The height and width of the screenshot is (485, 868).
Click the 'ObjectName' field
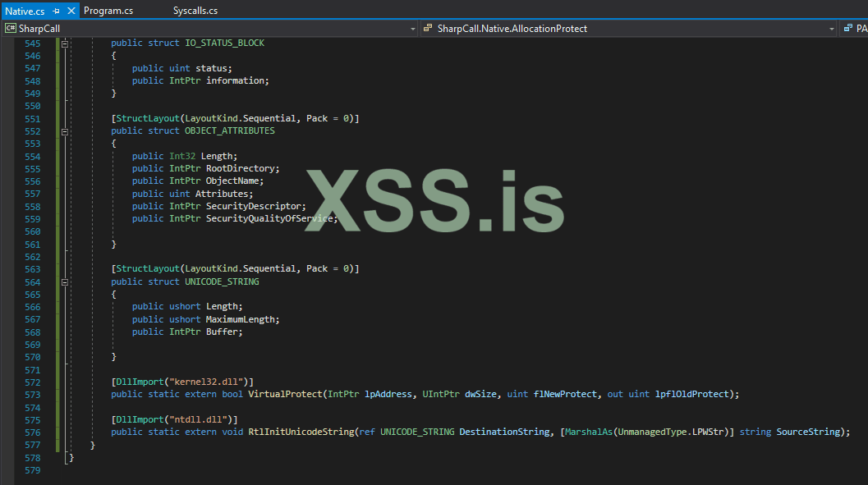pyautogui.click(x=232, y=181)
